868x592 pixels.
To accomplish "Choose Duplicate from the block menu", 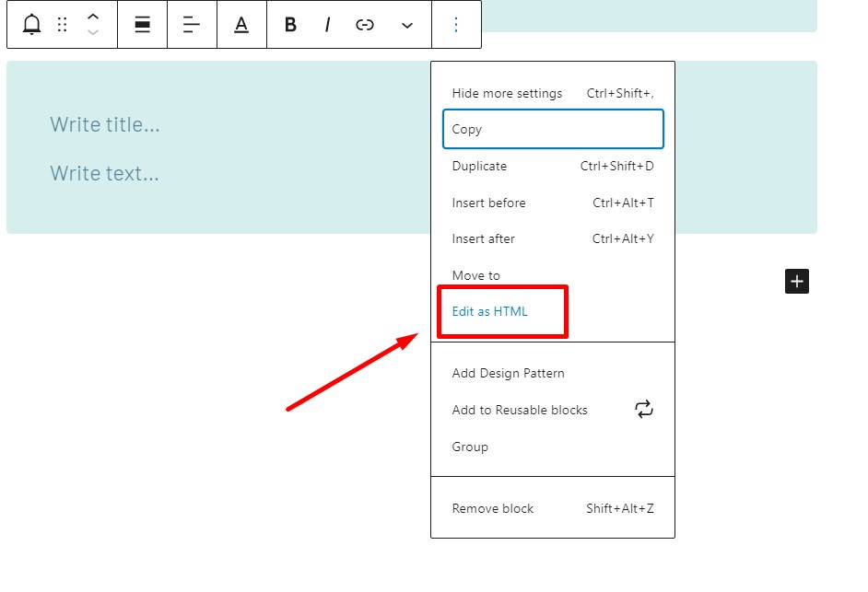I will coord(553,166).
